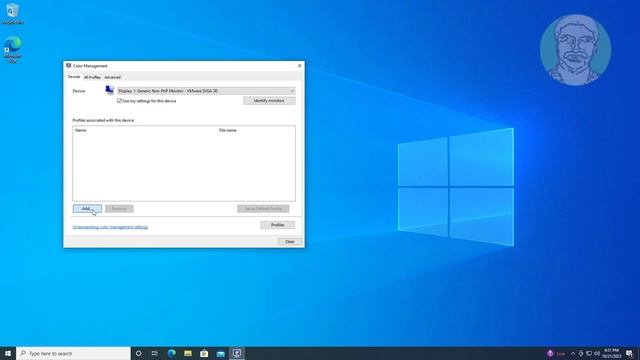Open the volume speaker tray icon
The image size is (640, 360).
597,353
